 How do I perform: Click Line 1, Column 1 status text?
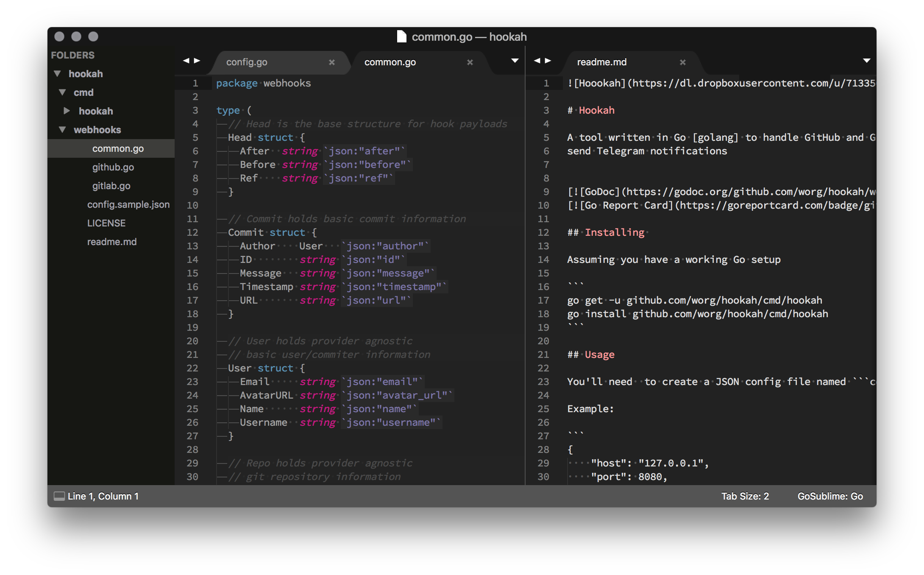[103, 496]
